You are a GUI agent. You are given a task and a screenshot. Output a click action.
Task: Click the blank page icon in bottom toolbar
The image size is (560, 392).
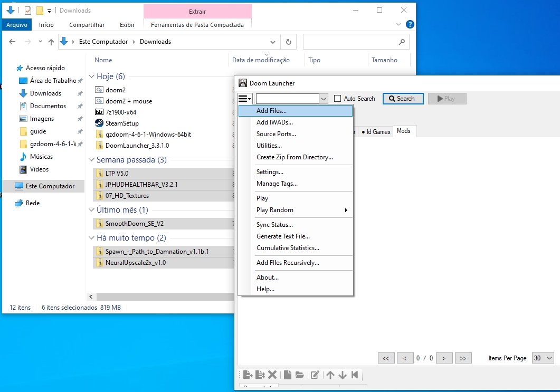(288, 375)
